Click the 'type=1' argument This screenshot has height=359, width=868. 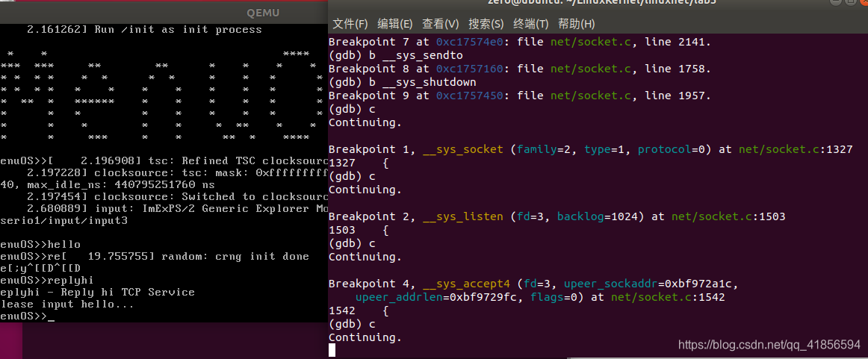click(605, 150)
